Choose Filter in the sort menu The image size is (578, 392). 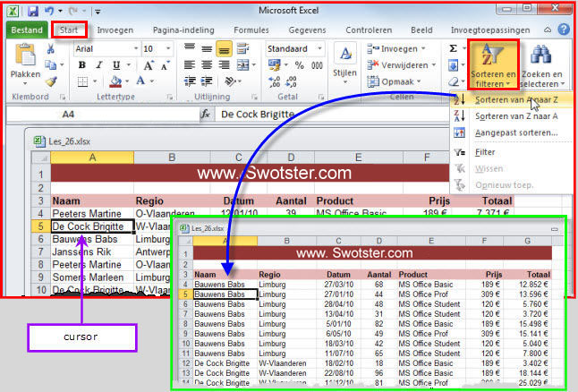tap(512, 152)
